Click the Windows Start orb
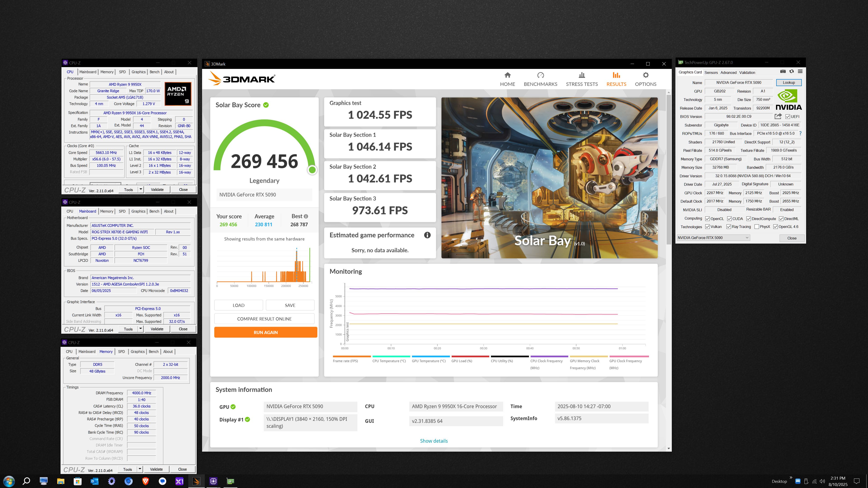 click(9, 481)
